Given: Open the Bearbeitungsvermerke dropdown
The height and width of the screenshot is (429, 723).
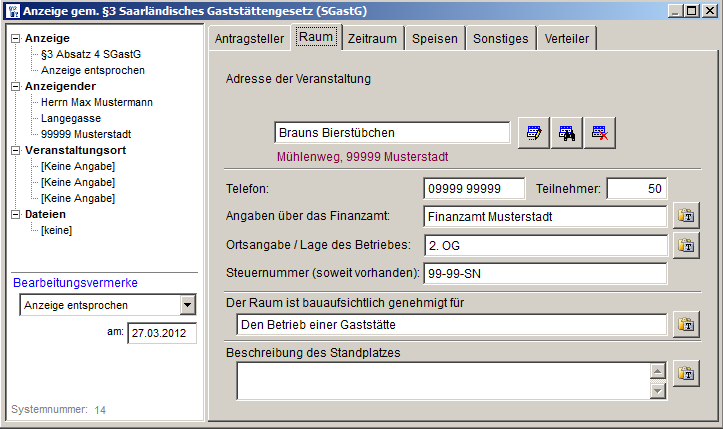Looking at the screenshot, I should pos(187,305).
